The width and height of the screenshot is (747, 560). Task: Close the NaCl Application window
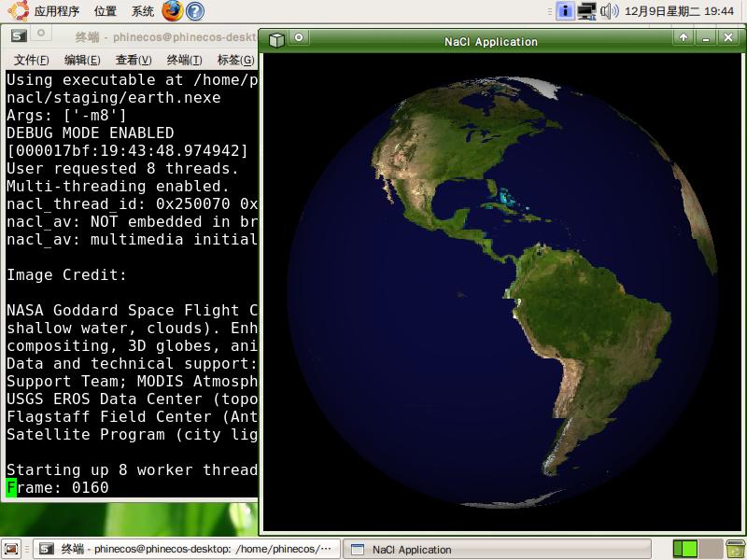tap(728, 37)
